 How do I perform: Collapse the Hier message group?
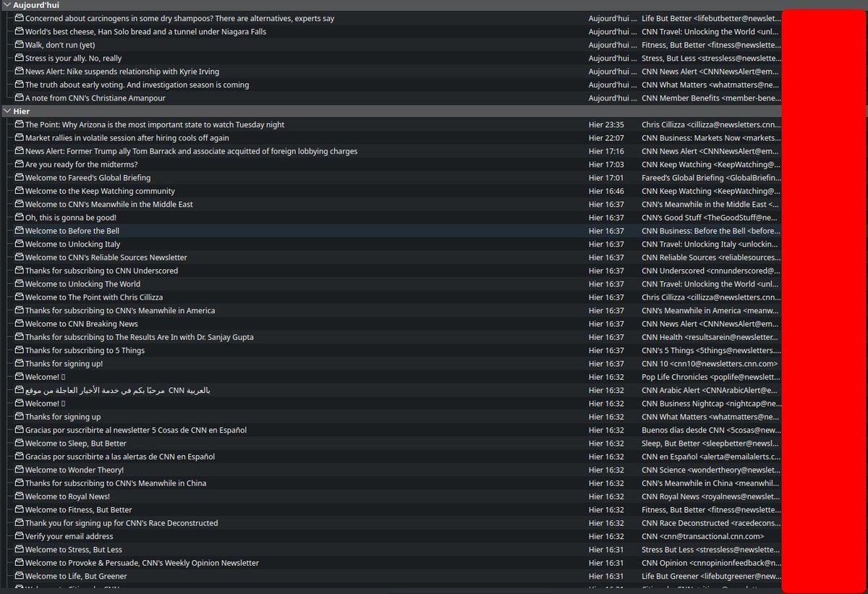[7, 111]
